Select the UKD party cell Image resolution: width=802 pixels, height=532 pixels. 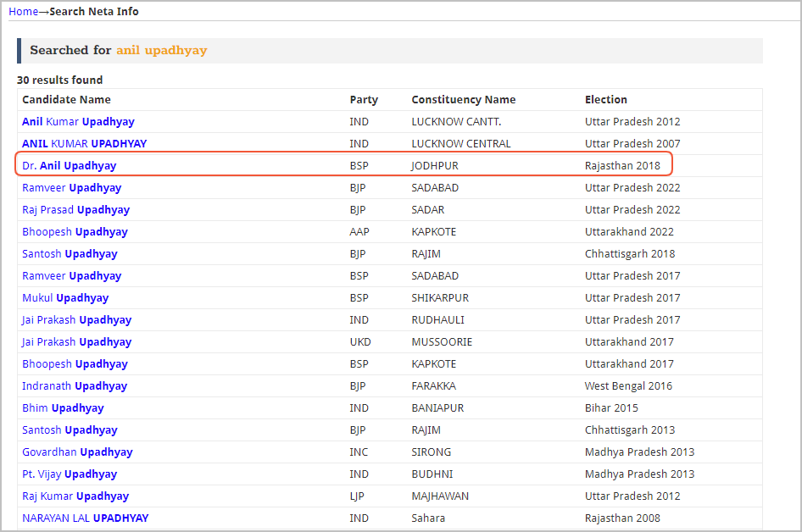[360, 341]
